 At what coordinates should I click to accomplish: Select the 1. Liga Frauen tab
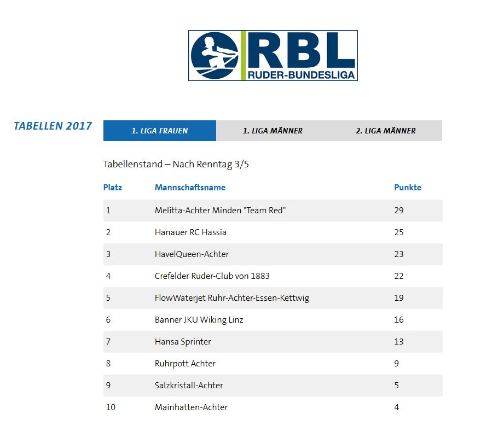[x=159, y=131]
